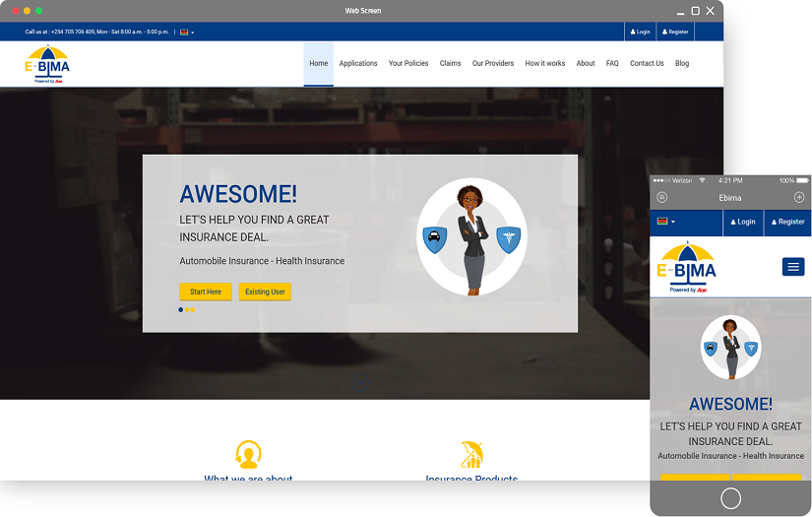Click Automobile Insurance - Health Insurance text in web banner
This screenshot has height=517, width=812.
(x=262, y=261)
